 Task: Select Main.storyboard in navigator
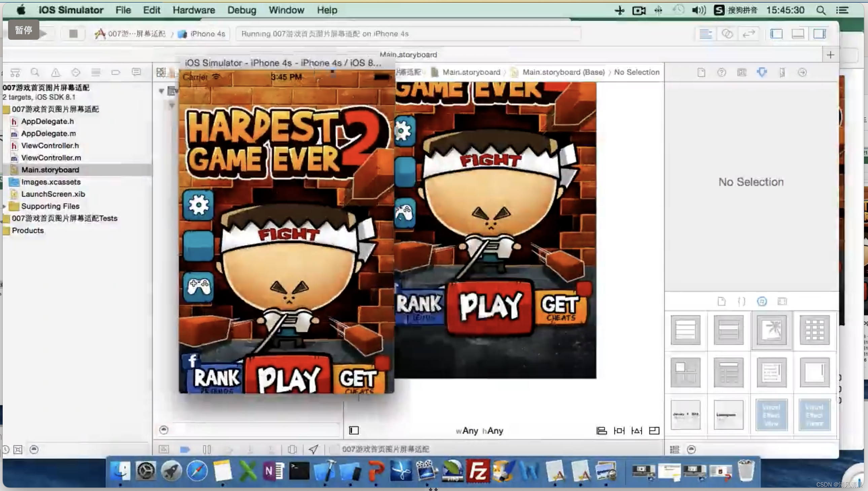pyautogui.click(x=50, y=170)
